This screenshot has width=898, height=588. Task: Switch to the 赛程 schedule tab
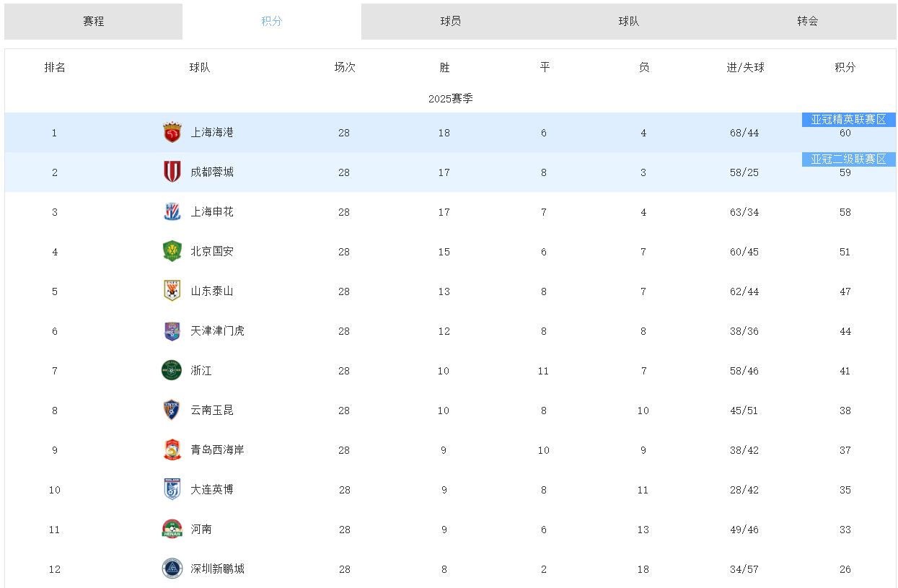[94, 22]
